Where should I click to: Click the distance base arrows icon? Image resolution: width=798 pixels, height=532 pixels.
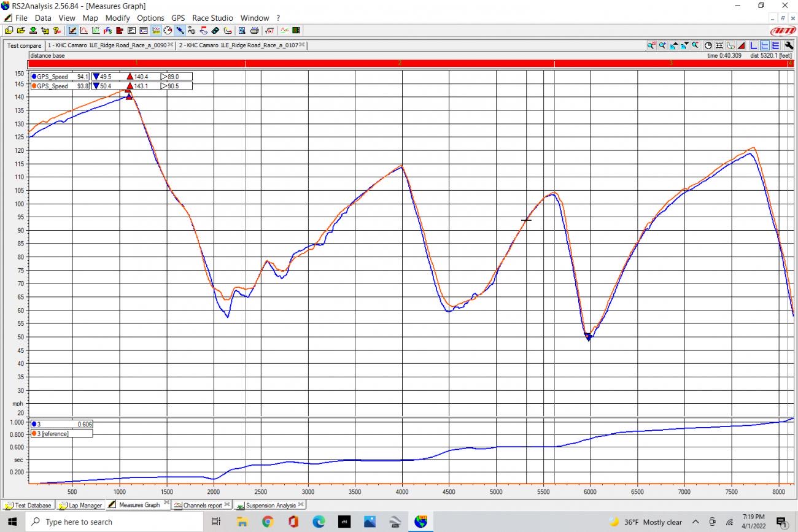pos(719,45)
